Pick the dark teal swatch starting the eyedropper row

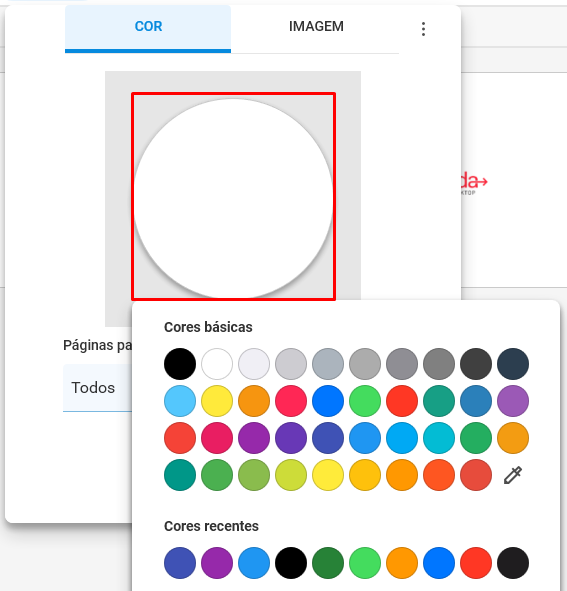(x=180, y=475)
